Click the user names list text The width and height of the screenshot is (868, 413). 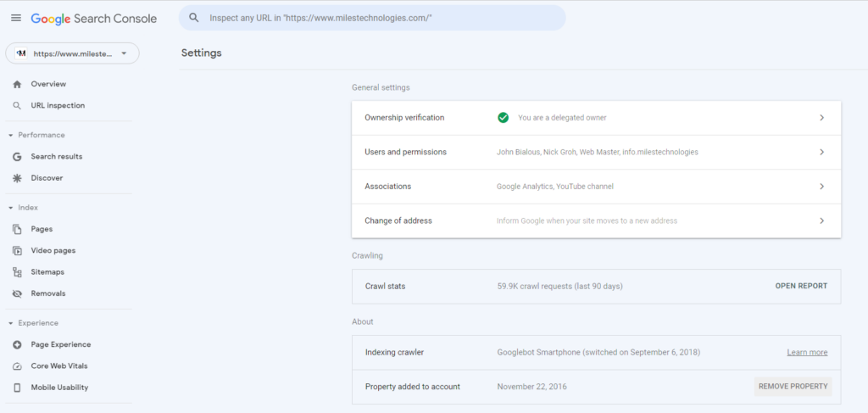(598, 152)
